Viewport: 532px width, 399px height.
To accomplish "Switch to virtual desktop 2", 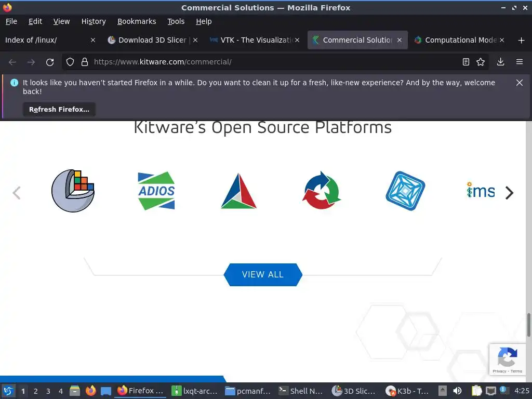I will click(36, 391).
